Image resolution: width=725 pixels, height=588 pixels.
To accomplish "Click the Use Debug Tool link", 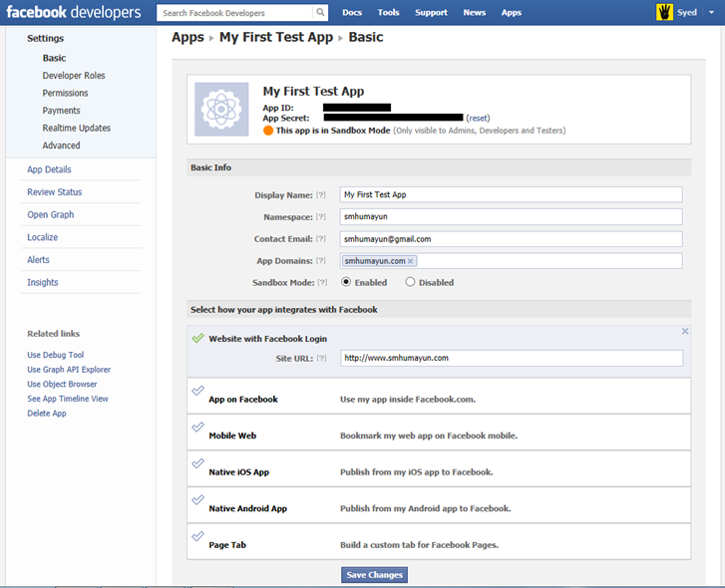I will click(56, 355).
